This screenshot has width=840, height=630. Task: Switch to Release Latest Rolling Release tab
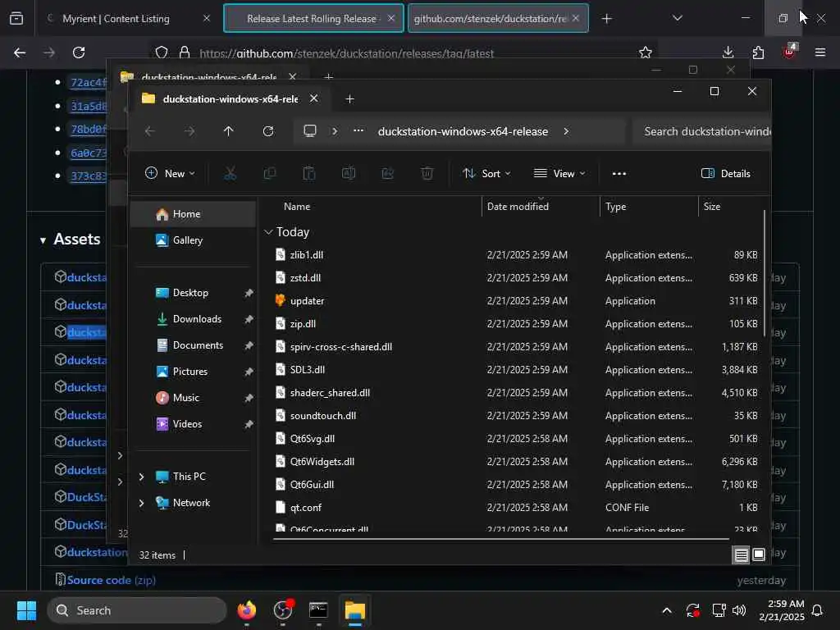tap(313, 18)
